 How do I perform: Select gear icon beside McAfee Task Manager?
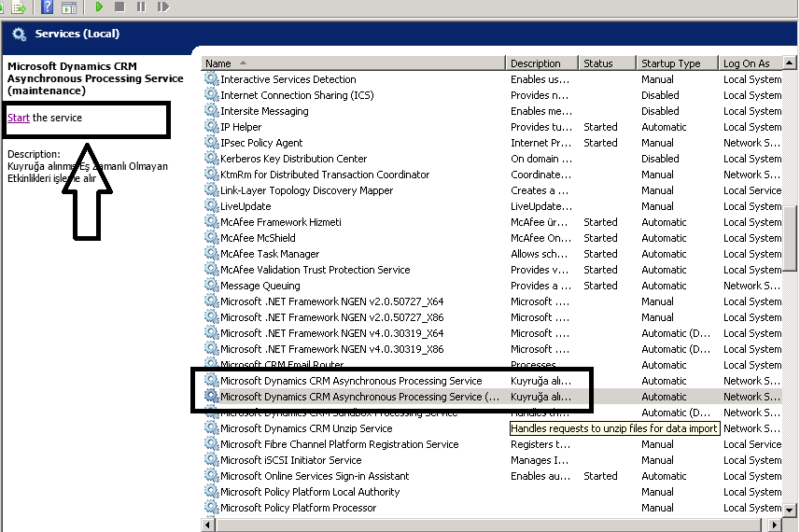[211, 253]
